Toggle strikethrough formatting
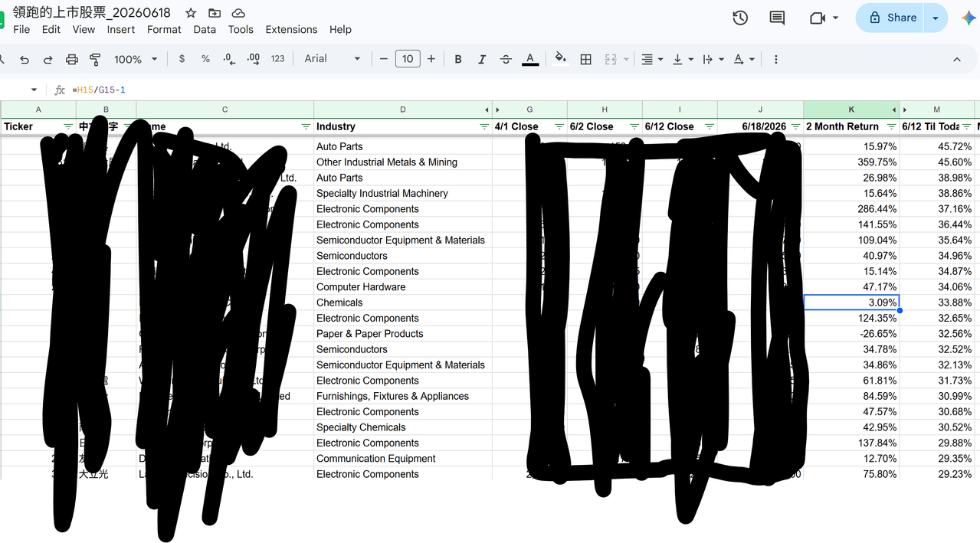 coord(506,59)
